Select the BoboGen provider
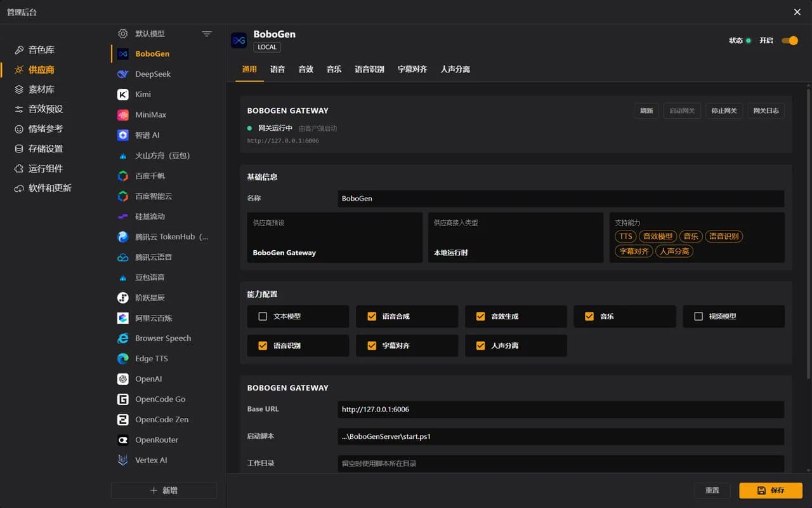The height and width of the screenshot is (508, 812). [164, 54]
